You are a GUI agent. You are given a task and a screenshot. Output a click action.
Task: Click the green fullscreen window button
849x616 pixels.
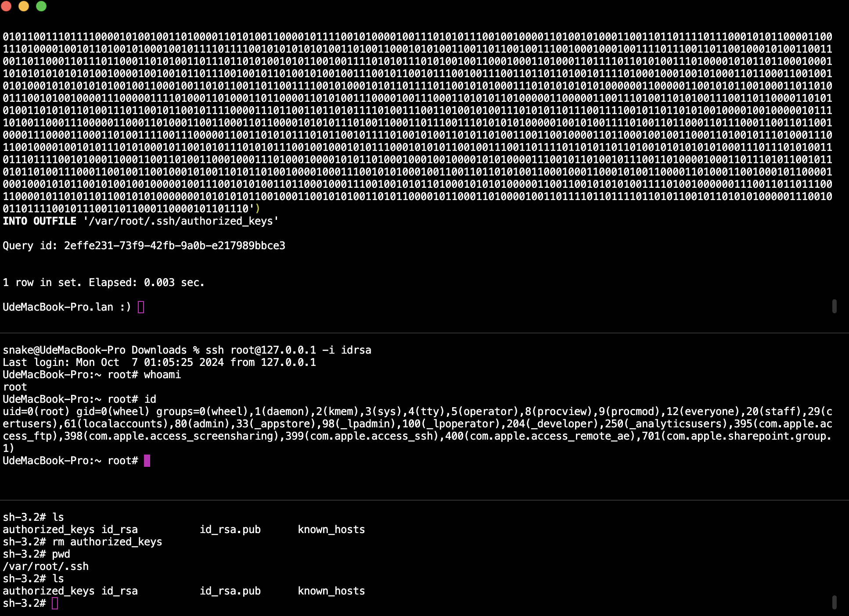pos(41,6)
